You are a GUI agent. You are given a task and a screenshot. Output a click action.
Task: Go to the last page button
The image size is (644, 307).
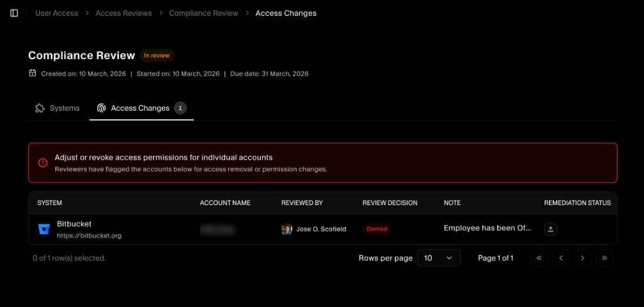click(x=604, y=258)
